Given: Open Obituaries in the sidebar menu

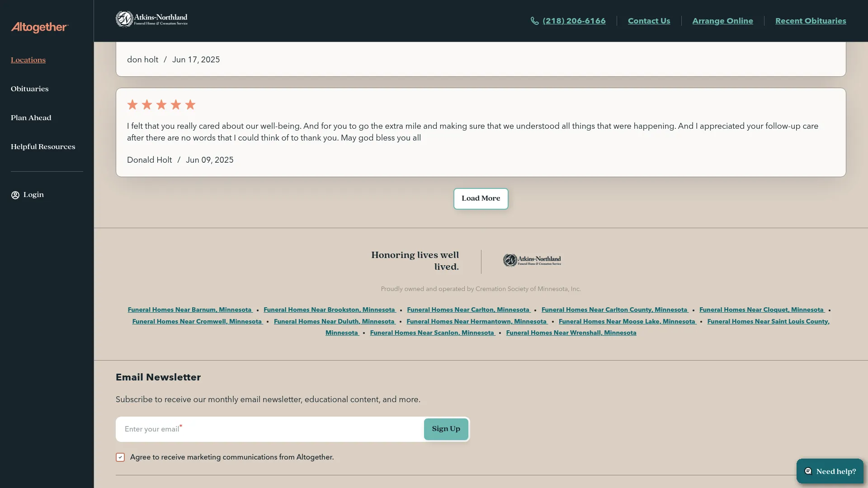Looking at the screenshot, I should tap(30, 89).
